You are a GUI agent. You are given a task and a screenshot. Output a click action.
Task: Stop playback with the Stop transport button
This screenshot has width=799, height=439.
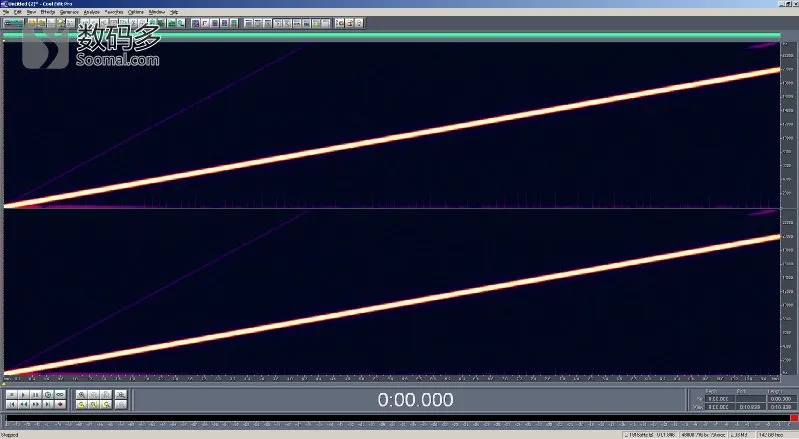(x=11, y=395)
